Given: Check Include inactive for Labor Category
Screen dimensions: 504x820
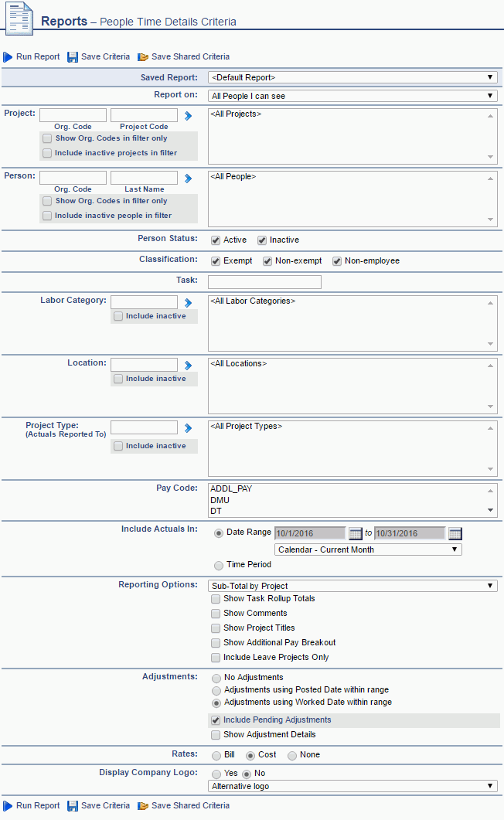Looking at the screenshot, I should point(118,316).
